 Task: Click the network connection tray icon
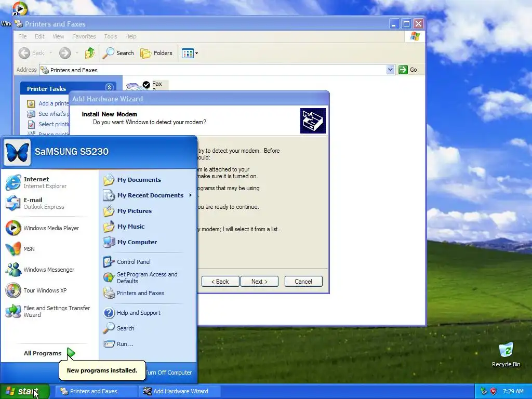(x=484, y=391)
